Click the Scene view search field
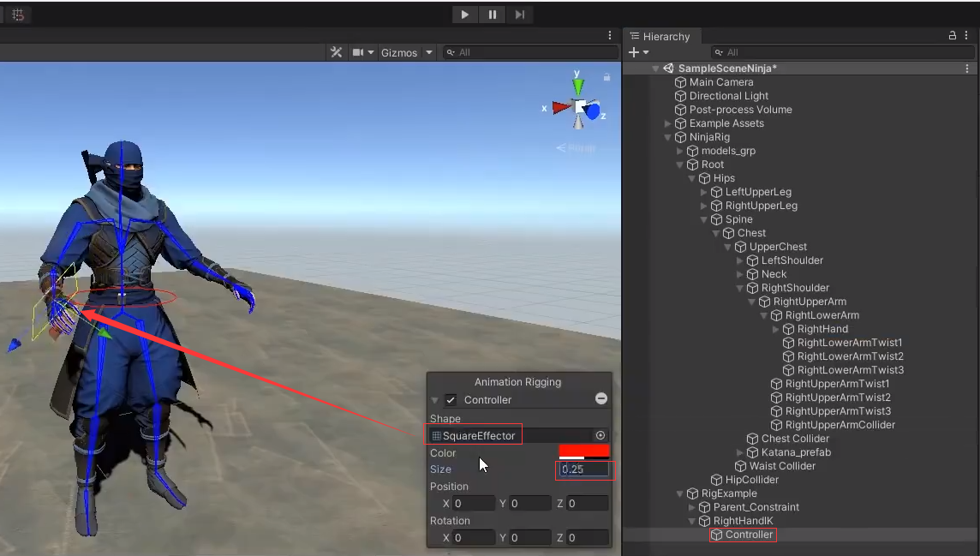This screenshot has height=556, width=980. click(530, 52)
